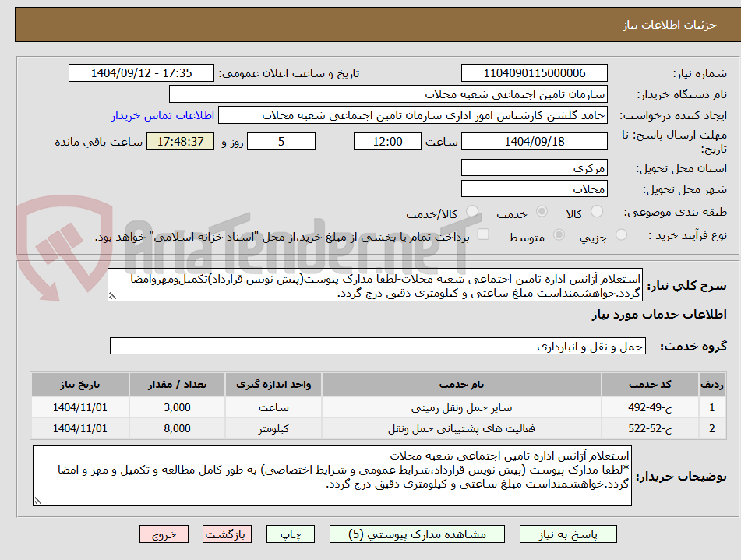Open مشاهده مدارک پیوستی (5) attachments
The width and height of the screenshot is (741, 560).
click(x=417, y=534)
